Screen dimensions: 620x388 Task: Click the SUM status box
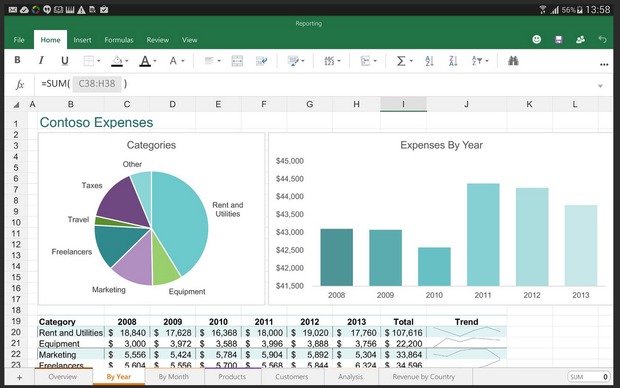(x=588, y=377)
